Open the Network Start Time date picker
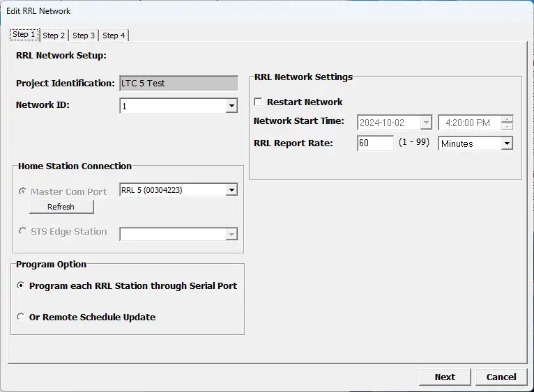Viewport: 534px width, 392px height. (x=426, y=123)
